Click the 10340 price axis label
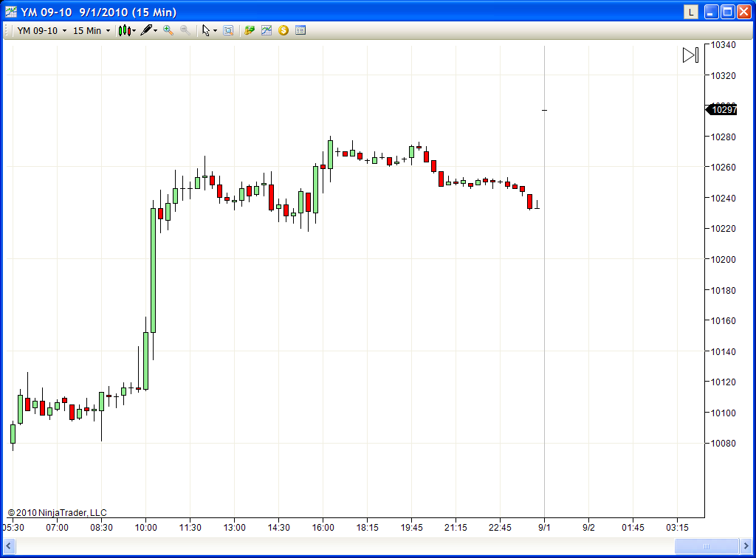Viewport: 756px width, 558px height. click(x=724, y=45)
